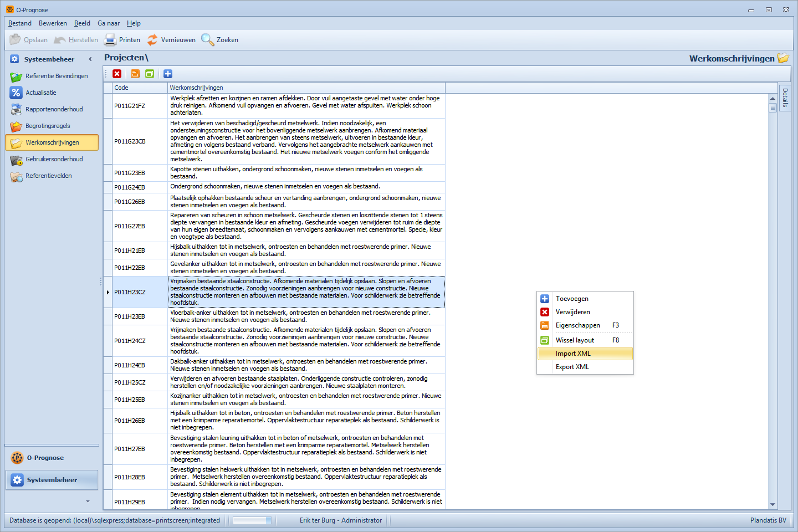Open Begrotingsregels in sidebar
798x532 pixels.
click(x=52, y=126)
